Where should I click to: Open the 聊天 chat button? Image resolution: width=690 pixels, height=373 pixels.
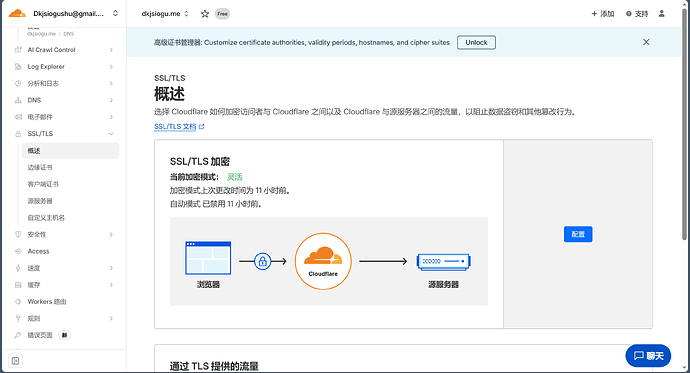pyautogui.click(x=648, y=355)
